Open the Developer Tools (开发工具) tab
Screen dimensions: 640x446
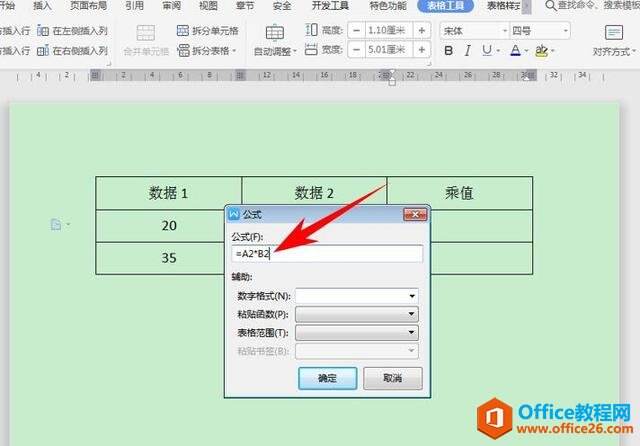point(330,6)
